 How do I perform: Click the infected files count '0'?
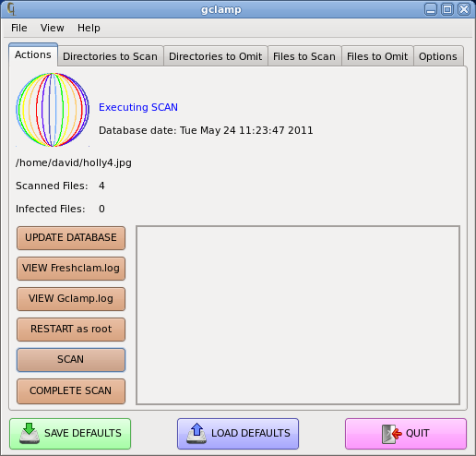pyautogui.click(x=101, y=209)
